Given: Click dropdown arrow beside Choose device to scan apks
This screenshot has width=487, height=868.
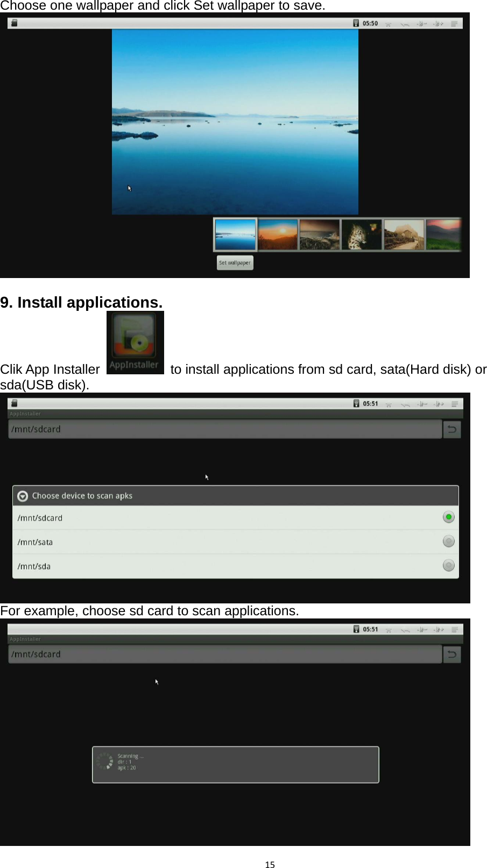Looking at the screenshot, I should click(23, 496).
